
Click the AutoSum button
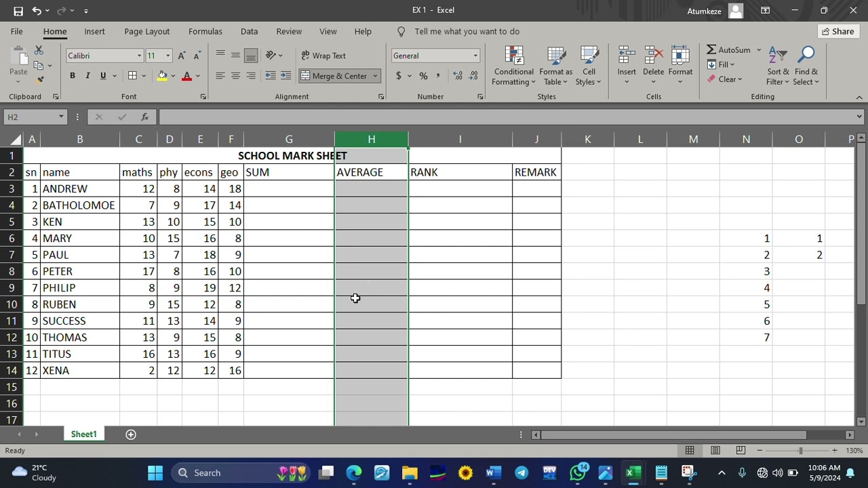[728, 50]
